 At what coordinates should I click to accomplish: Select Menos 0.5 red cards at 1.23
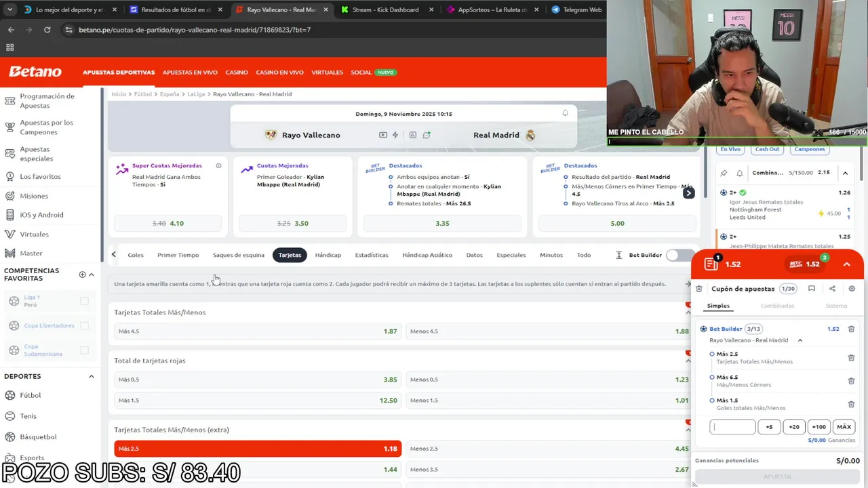coord(549,380)
